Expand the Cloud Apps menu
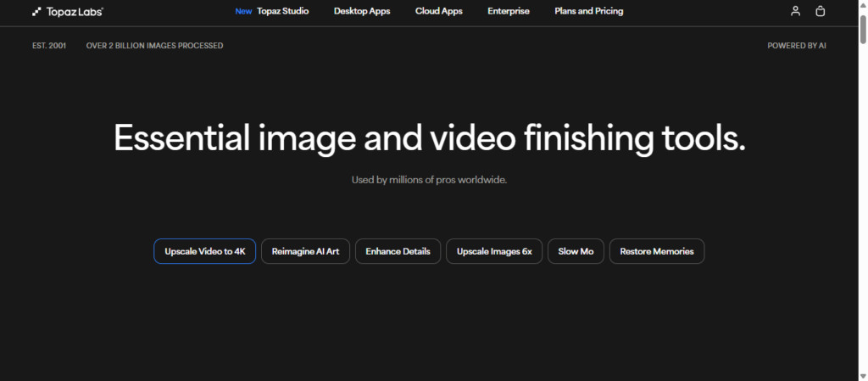The image size is (868, 381). (438, 12)
